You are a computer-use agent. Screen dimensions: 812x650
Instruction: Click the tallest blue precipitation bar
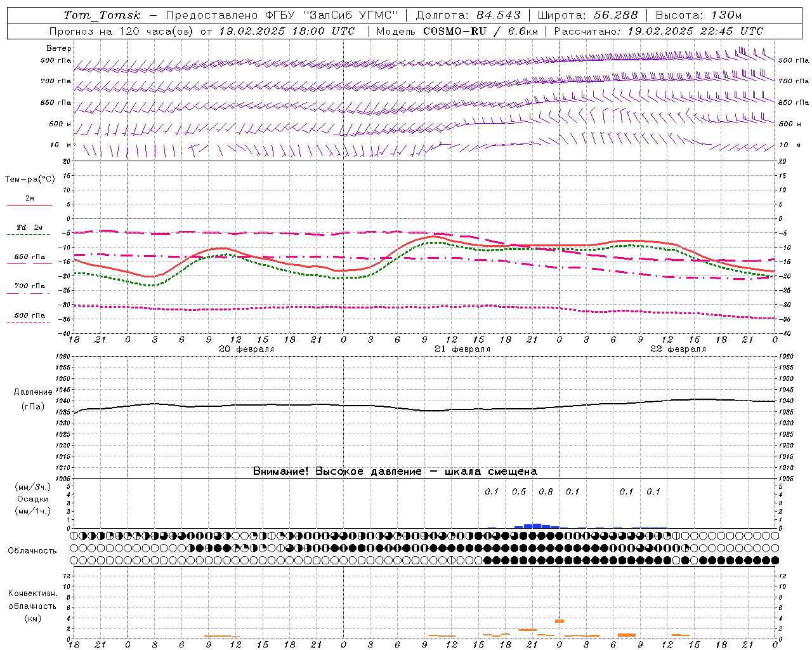pyautogui.click(x=537, y=526)
